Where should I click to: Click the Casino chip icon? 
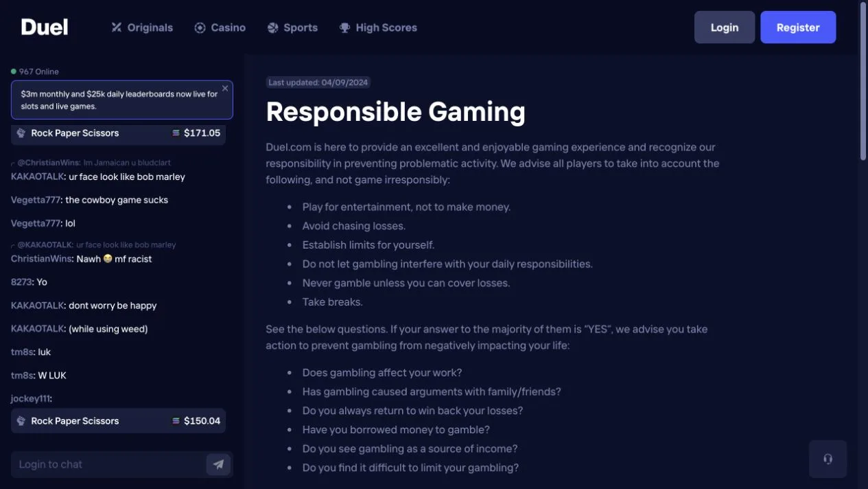pyautogui.click(x=200, y=27)
